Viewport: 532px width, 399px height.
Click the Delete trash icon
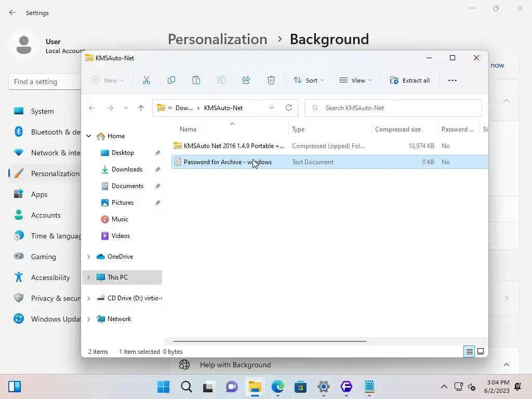271,81
